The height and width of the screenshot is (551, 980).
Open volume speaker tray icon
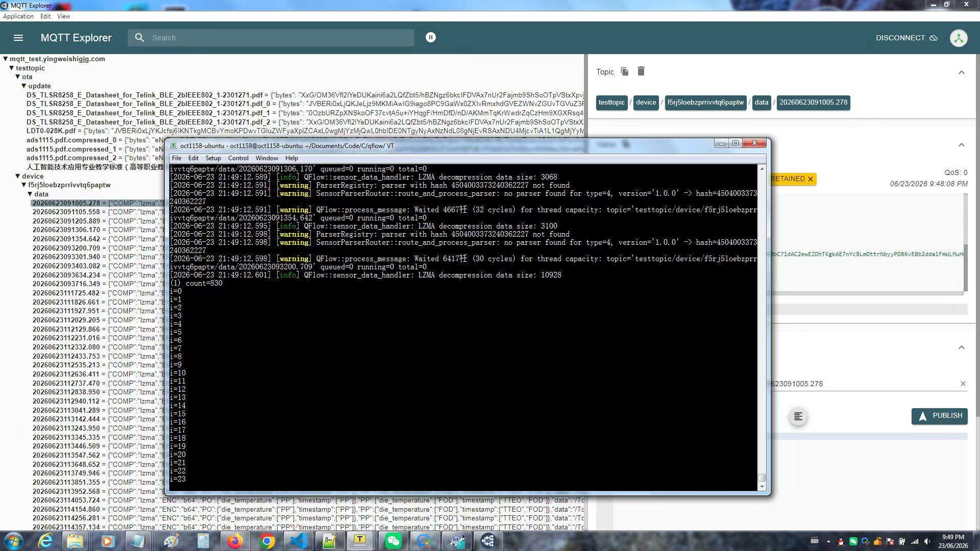[927, 541]
